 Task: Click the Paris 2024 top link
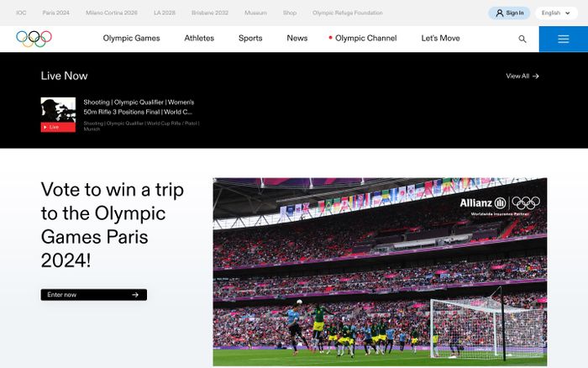[x=56, y=13]
